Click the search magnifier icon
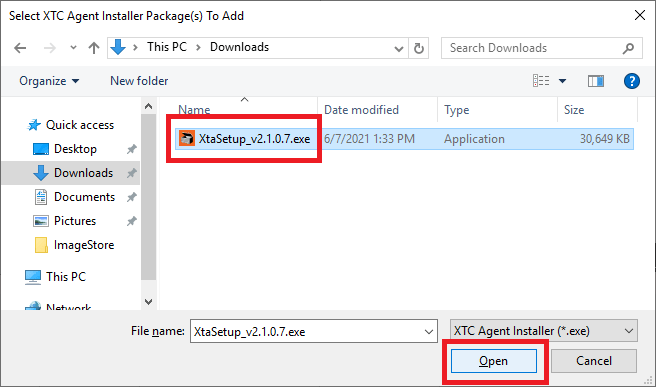This screenshot has height=387, width=656. pyautogui.click(x=628, y=48)
